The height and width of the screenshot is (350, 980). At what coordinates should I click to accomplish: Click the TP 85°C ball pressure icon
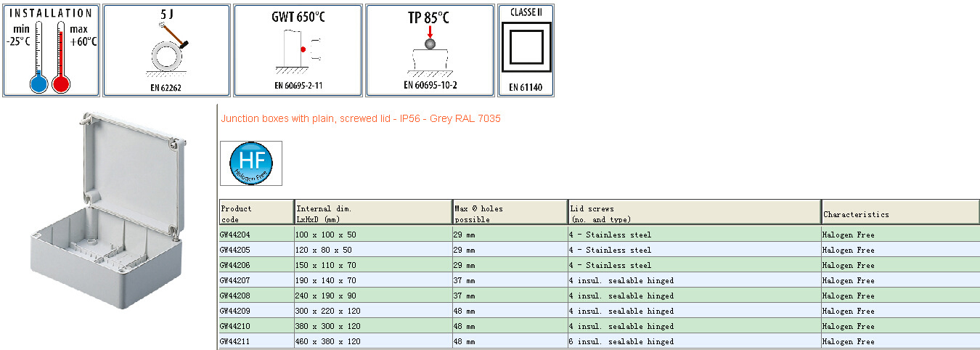(x=430, y=50)
